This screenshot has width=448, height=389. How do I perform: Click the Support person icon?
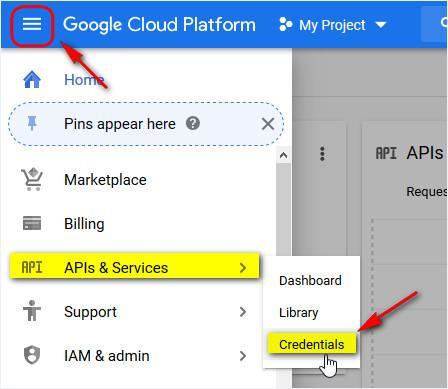coord(32,311)
